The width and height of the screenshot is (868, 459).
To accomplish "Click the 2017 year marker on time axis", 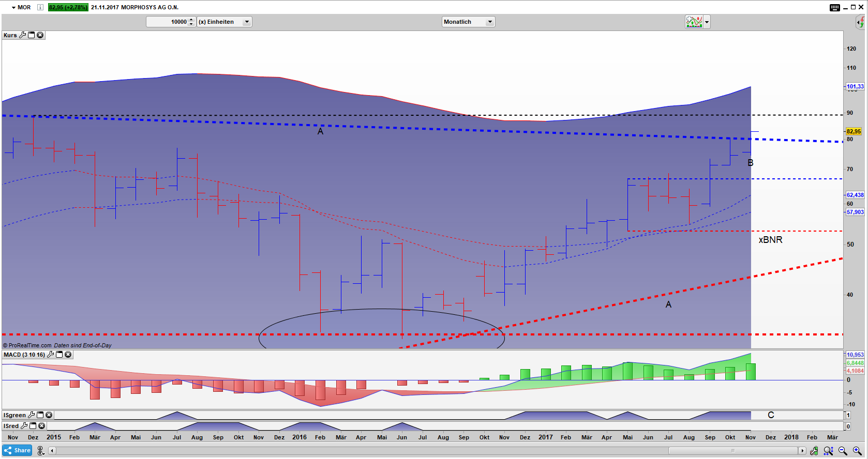I will point(546,437).
